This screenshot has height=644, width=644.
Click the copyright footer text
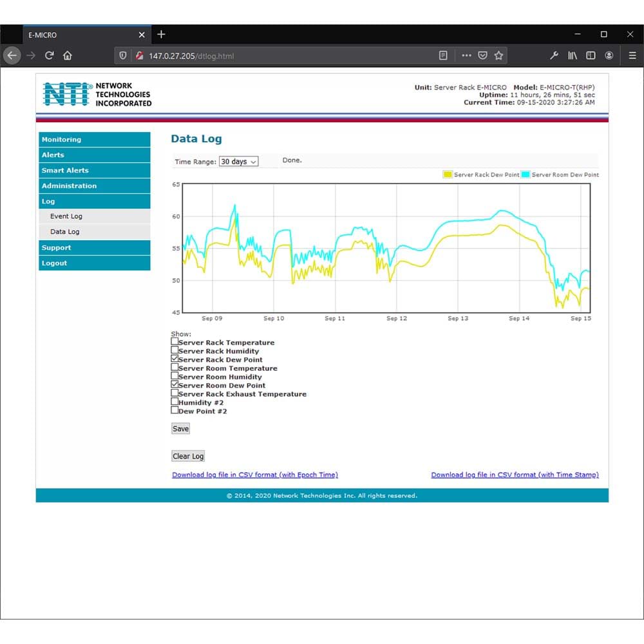pos(322,496)
